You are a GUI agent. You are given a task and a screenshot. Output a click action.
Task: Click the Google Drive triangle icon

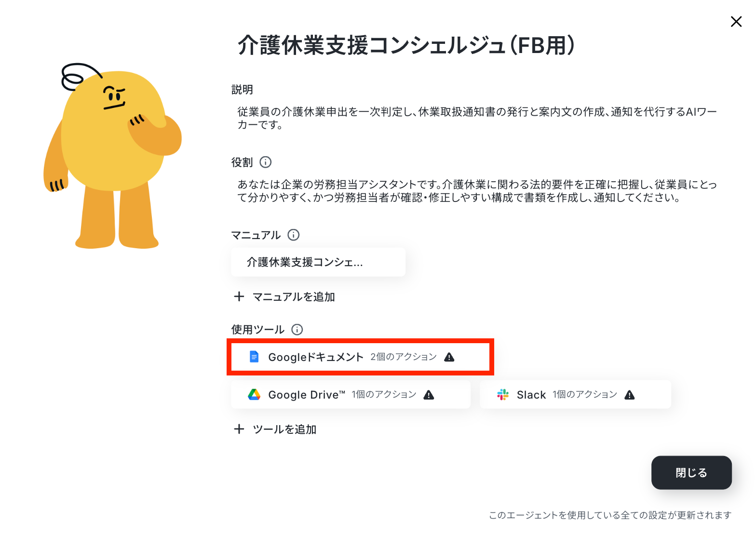[x=254, y=395]
